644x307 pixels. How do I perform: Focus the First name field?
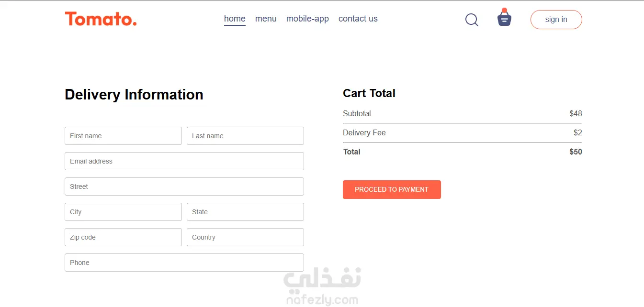coord(123,136)
